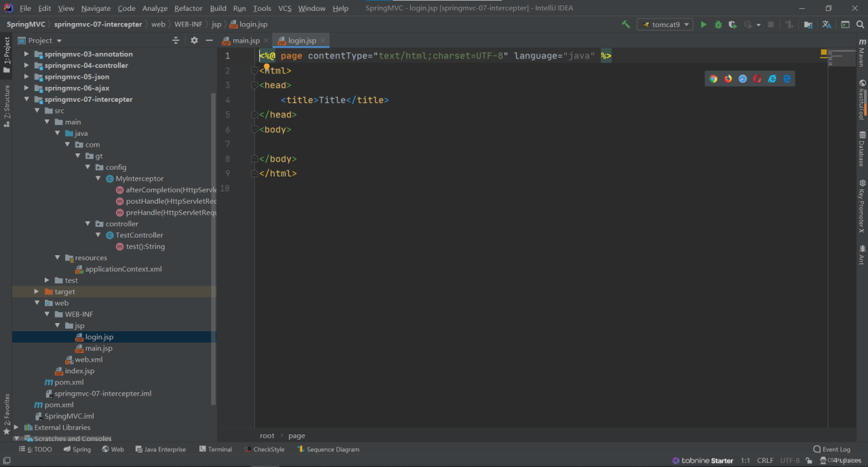
Task: Open Search Everywhere magnifier icon
Action: tap(860, 24)
